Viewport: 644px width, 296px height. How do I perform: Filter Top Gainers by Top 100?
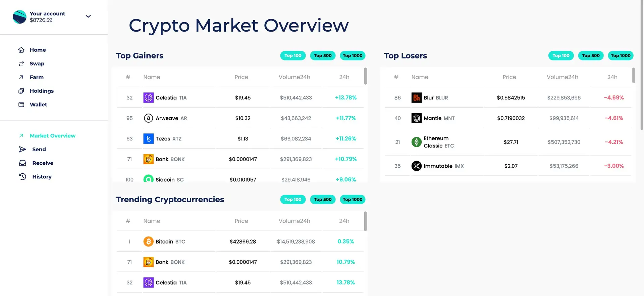click(293, 56)
